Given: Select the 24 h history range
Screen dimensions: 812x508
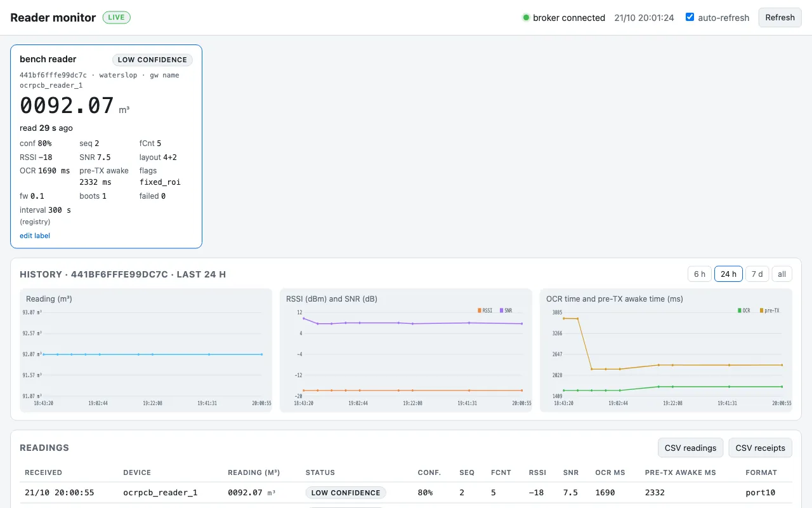Looking at the screenshot, I should pyautogui.click(x=728, y=274).
